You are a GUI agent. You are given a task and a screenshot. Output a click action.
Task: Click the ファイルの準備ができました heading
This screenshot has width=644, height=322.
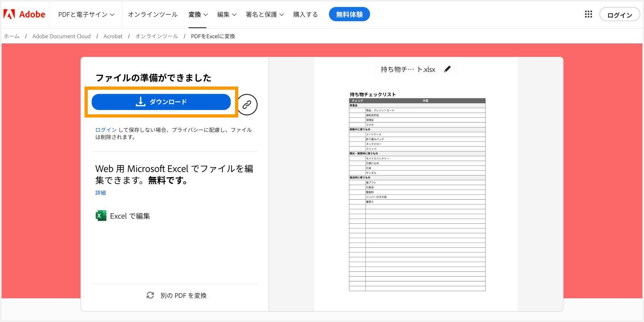tap(153, 78)
